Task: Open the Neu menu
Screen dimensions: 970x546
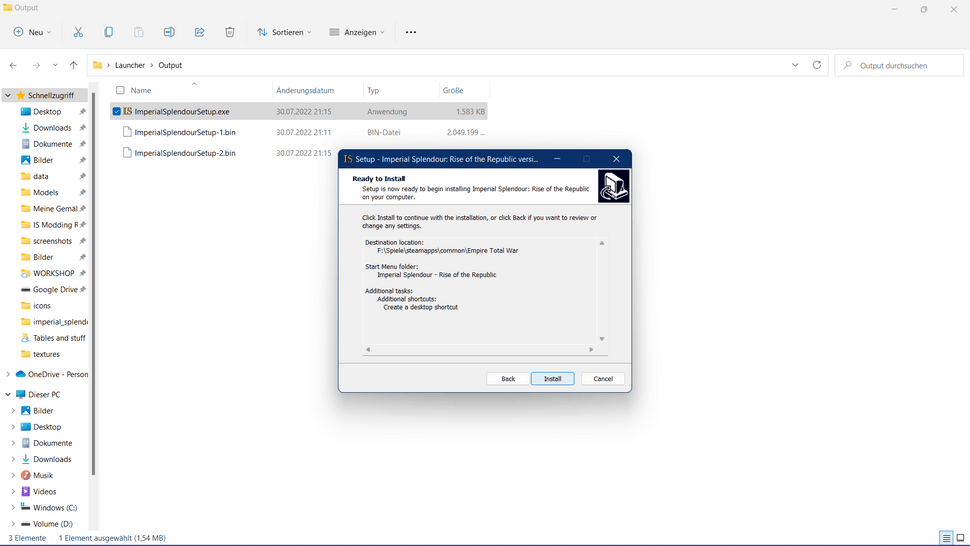Action: 29,32
